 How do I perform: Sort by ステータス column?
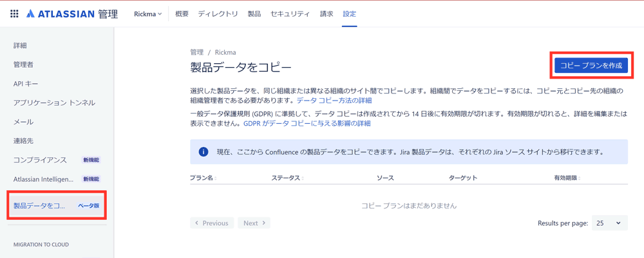coord(287,178)
